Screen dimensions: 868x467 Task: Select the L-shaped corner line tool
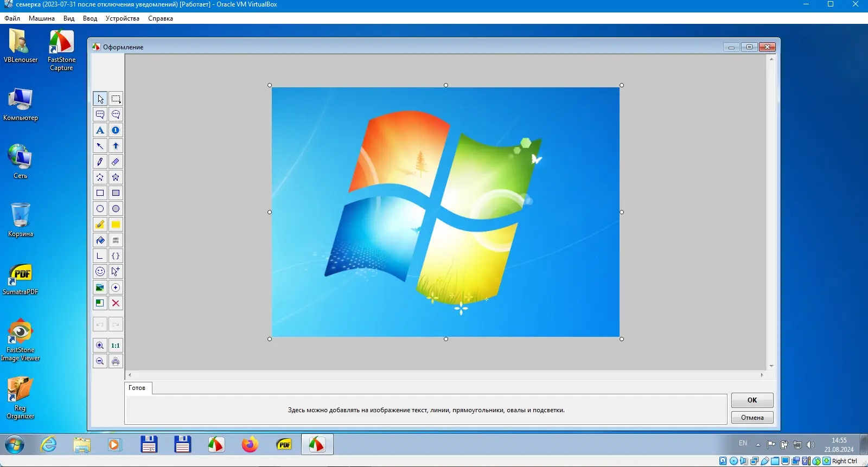(100, 256)
